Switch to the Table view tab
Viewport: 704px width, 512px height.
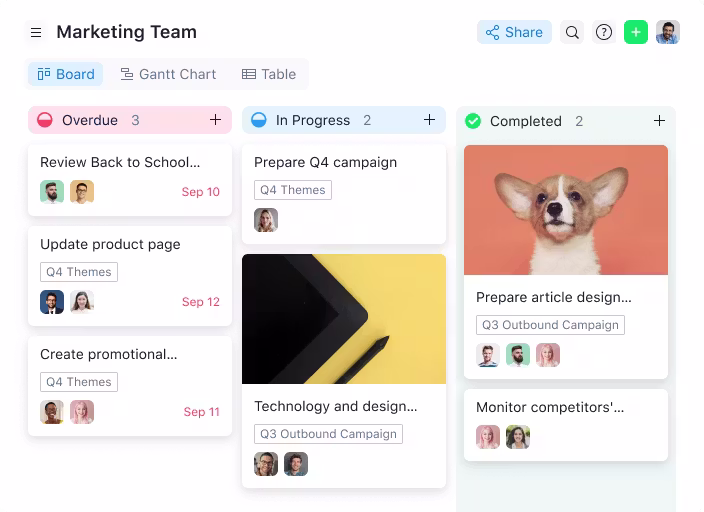(269, 74)
